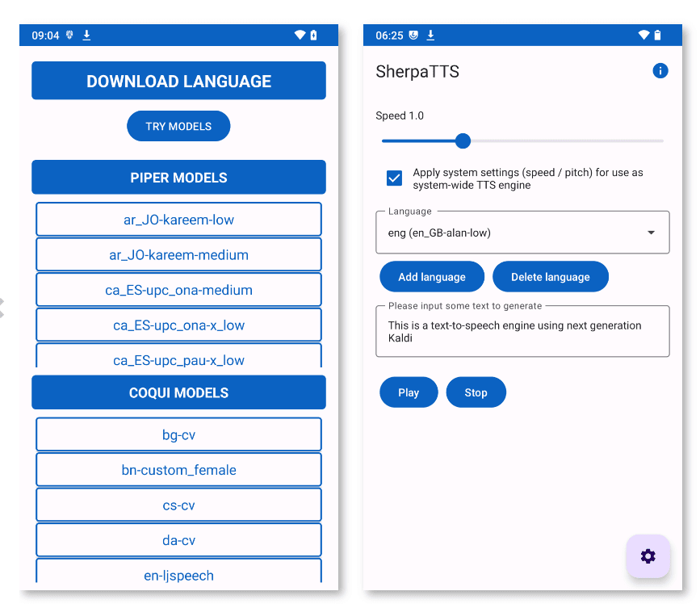Click the Download Language header button
The width and height of the screenshot is (700, 608).
[178, 81]
